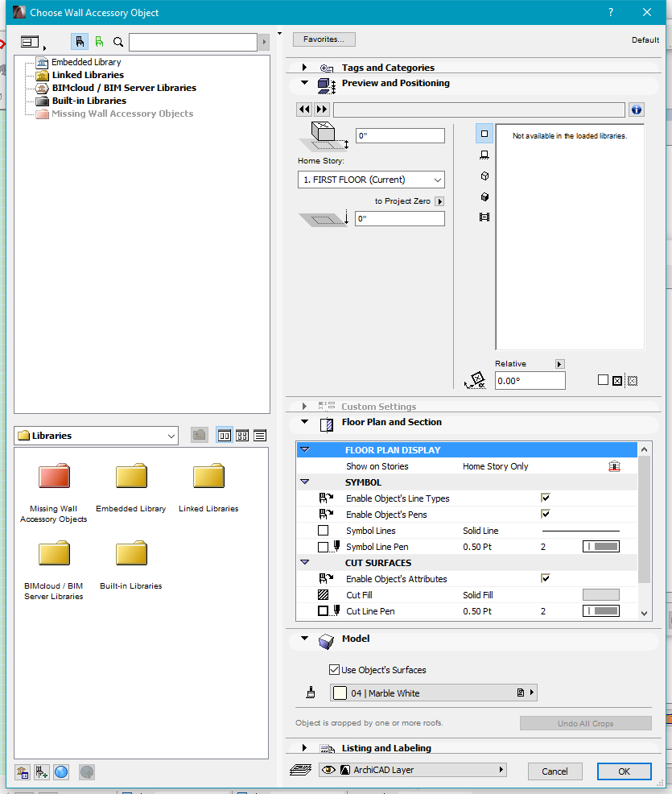Open the Home Story dropdown
This screenshot has width=672, height=794.
click(372, 180)
